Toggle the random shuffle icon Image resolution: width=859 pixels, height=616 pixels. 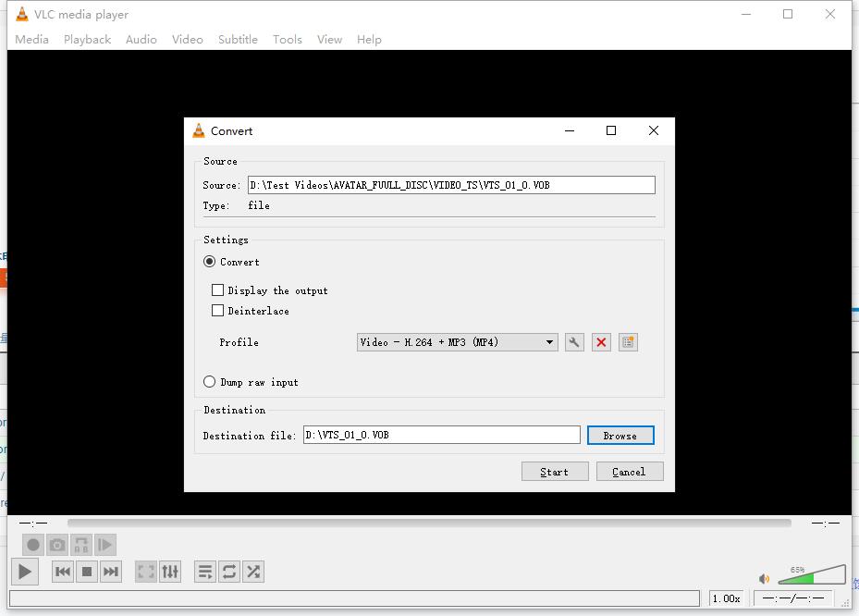pyautogui.click(x=253, y=572)
